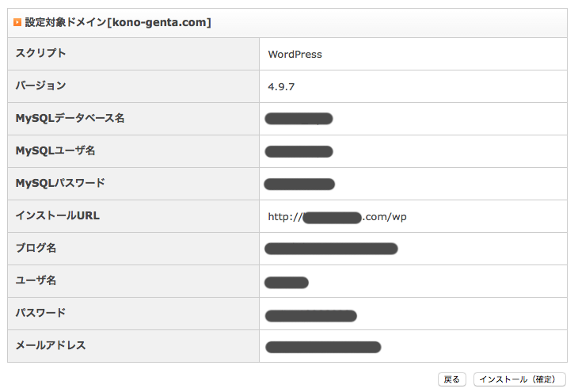
Task: Click the ブログ名 row label
Action: tap(36, 248)
